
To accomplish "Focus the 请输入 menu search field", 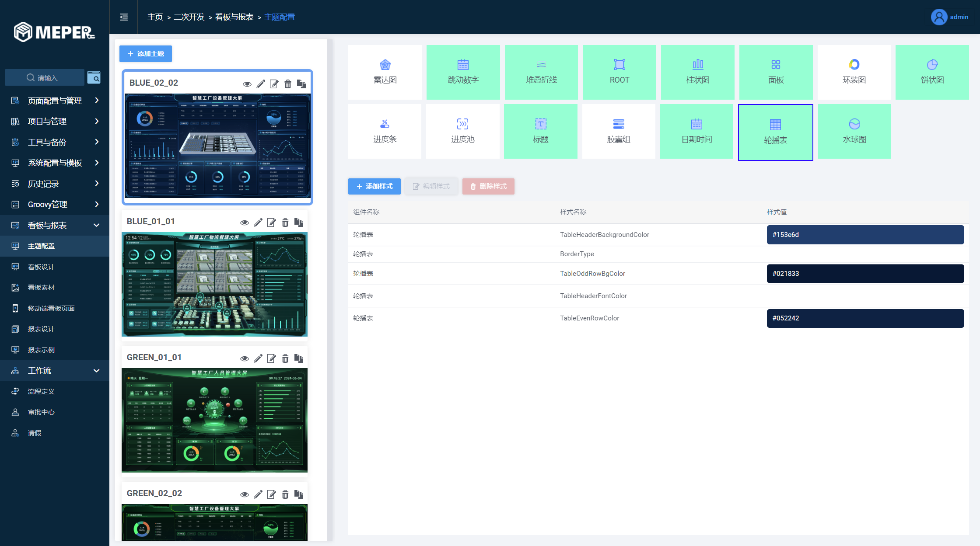I will pos(45,77).
